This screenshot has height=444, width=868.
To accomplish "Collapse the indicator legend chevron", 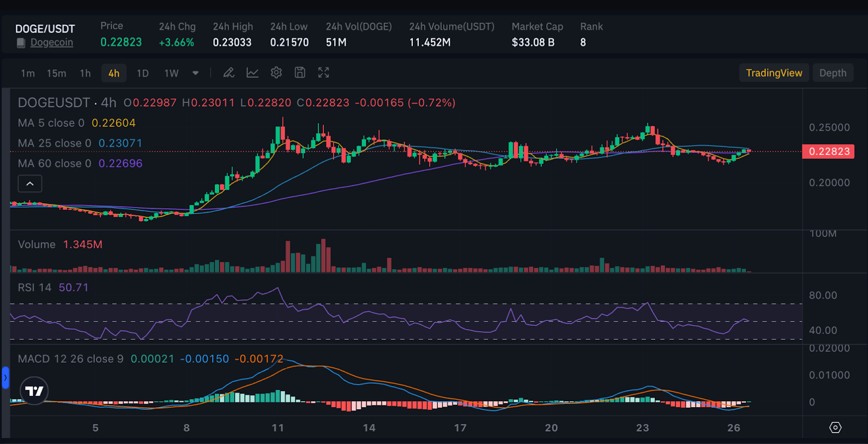I will (30, 184).
